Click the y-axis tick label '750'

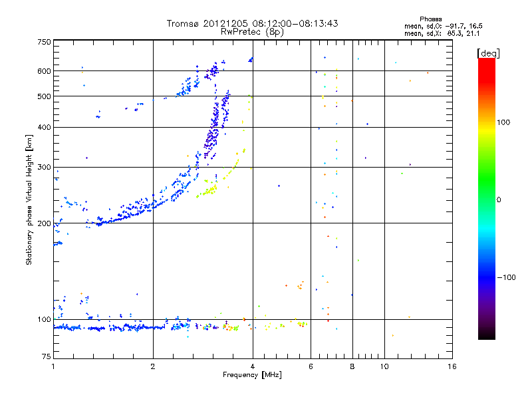tap(44, 42)
